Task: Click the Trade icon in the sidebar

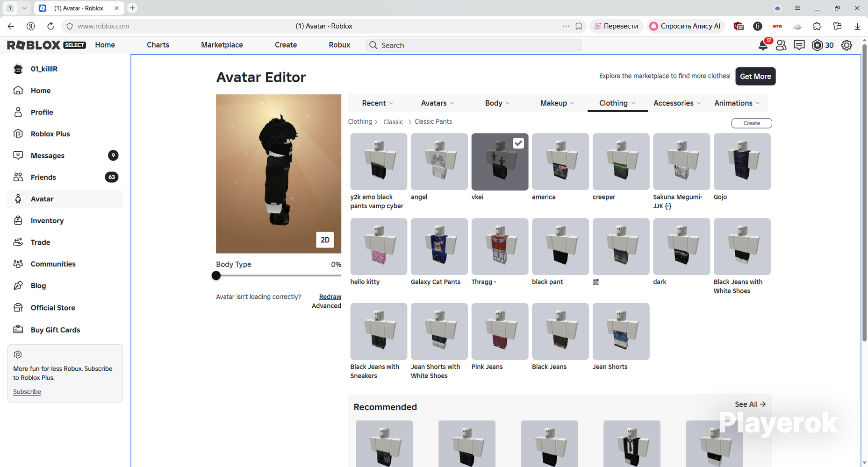Action: [18, 242]
